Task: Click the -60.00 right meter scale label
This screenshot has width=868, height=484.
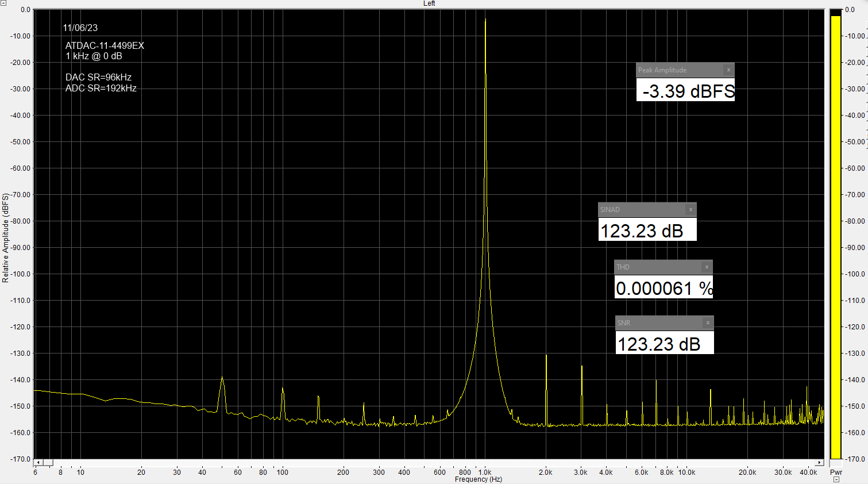Action: click(855, 168)
